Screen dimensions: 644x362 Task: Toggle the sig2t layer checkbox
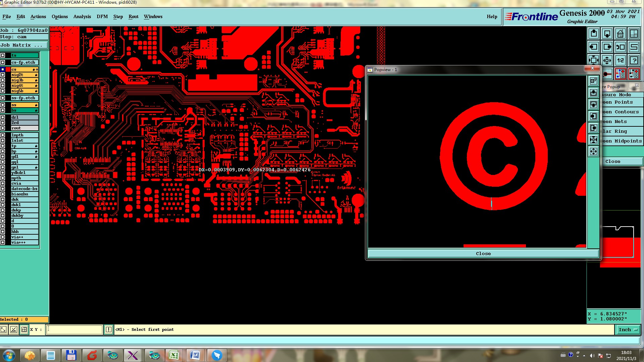(x=3, y=75)
